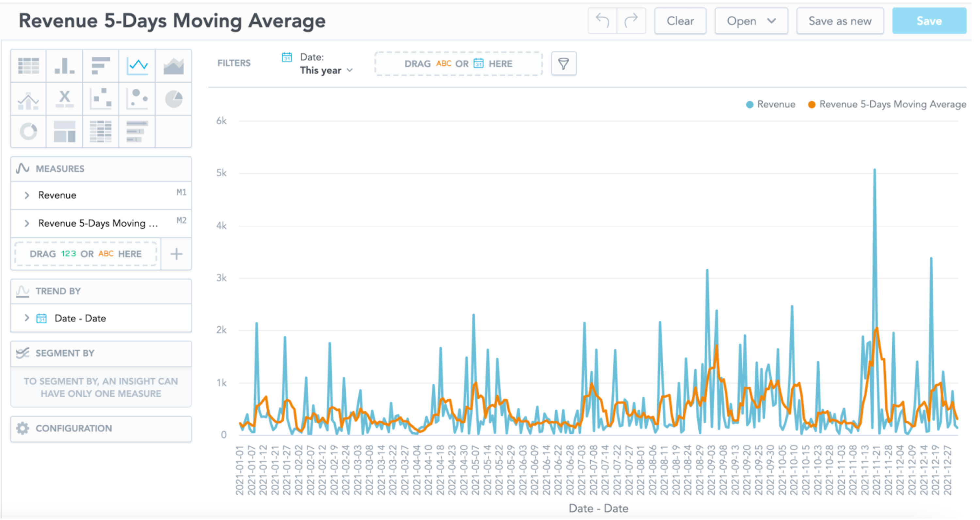Image resolution: width=980 pixels, height=520 pixels.
Task: Open the Configuration section
Action: pos(74,428)
